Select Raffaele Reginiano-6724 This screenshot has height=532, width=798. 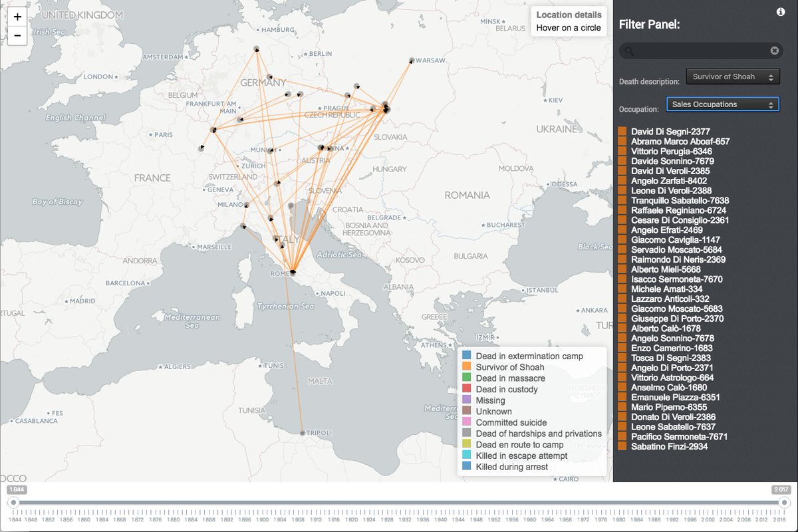pyautogui.click(x=679, y=210)
